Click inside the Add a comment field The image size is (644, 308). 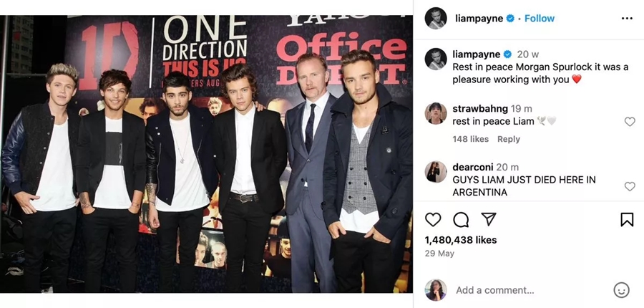(x=532, y=290)
